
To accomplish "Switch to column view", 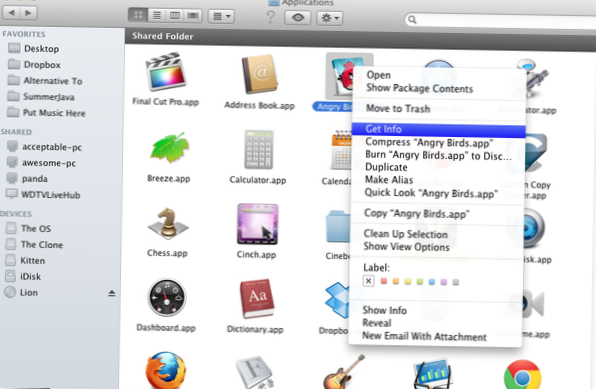I will click(174, 16).
